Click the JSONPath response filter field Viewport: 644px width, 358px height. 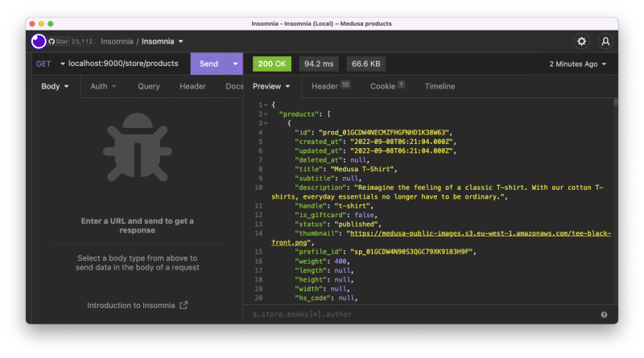click(x=423, y=315)
